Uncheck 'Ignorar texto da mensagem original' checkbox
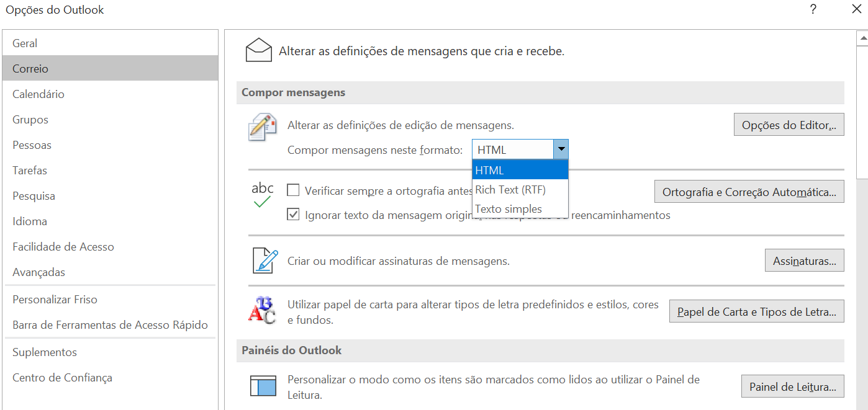868x410 pixels. click(x=293, y=215)
